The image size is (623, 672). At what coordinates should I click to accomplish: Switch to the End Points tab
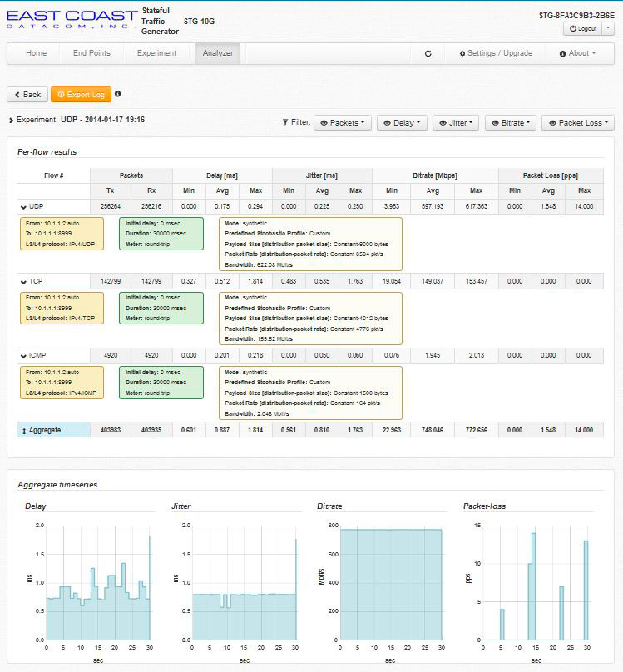tap(91, 53)
